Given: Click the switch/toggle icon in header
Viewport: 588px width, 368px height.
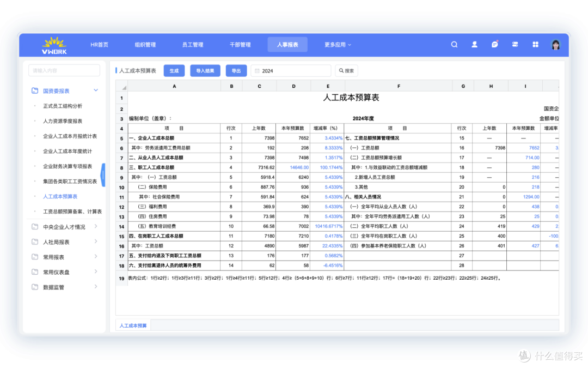Looking at the screenshot, I should (515, 44).
